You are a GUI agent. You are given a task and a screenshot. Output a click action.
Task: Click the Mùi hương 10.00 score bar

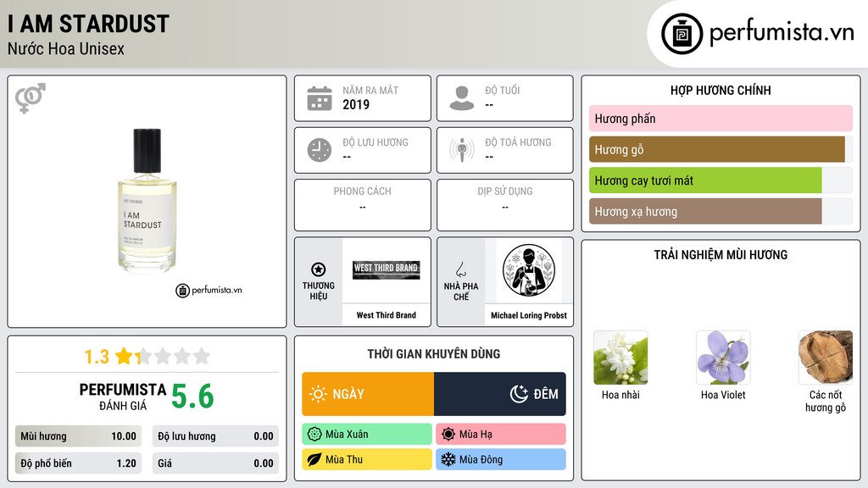pyautogui.click(x=78, y=436)
